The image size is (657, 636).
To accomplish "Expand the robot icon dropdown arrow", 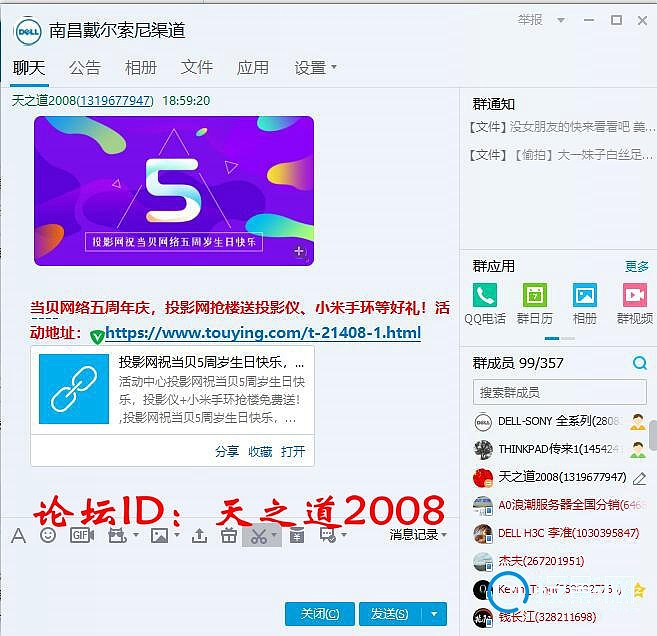I will pos(135,535).
